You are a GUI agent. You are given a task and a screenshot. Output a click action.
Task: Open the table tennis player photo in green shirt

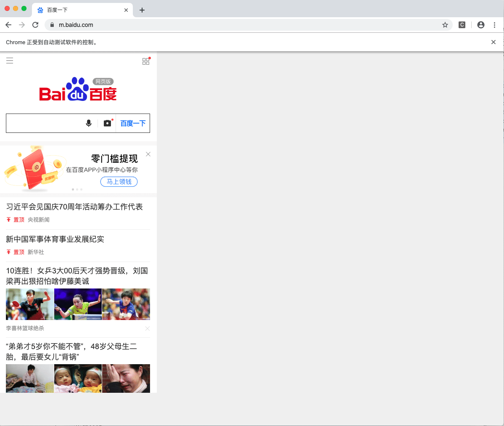point(78,304)
